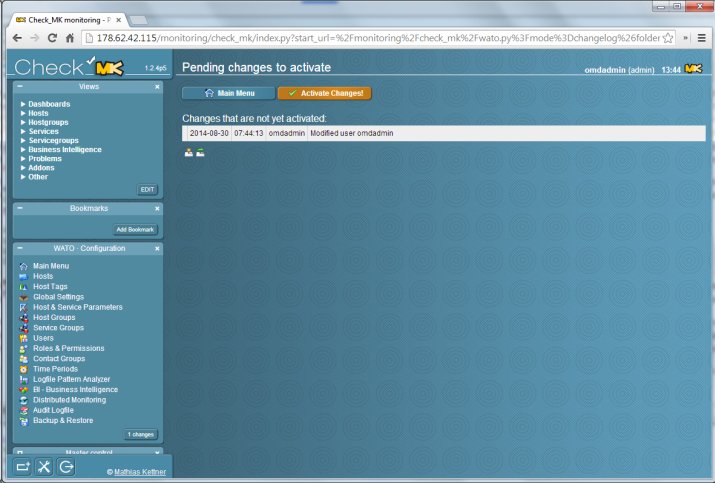Image resolution: width=715 pixels, height=483 pixels.
Task: Click the Audit Logfile icon
Action: click(23, 410)
